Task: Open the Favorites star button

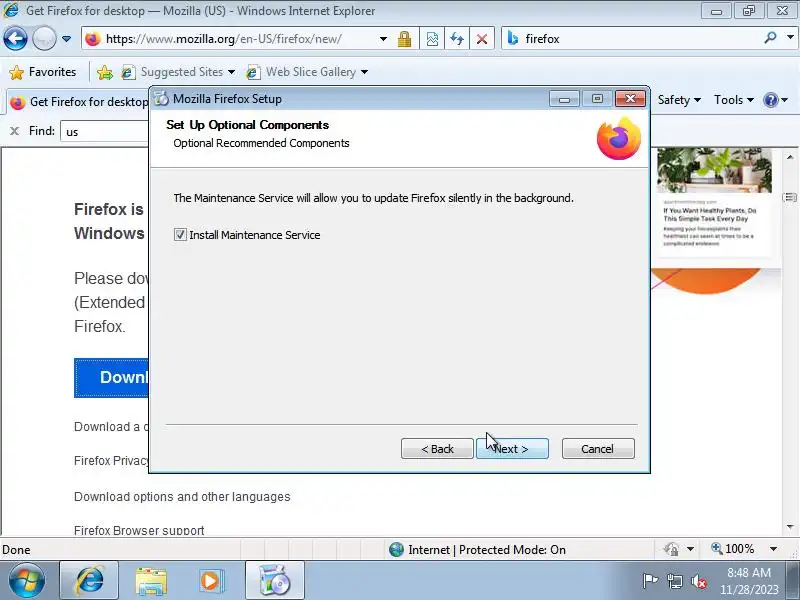Action: [x=43, y=72]
